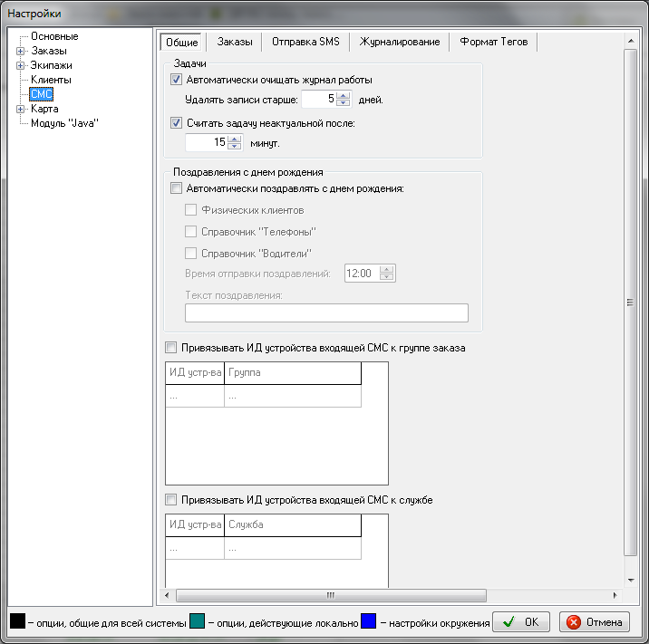This screenshot has width=649, height=644.
Task: Switch to the Формат Тегов tab
Action: (494, 42)
